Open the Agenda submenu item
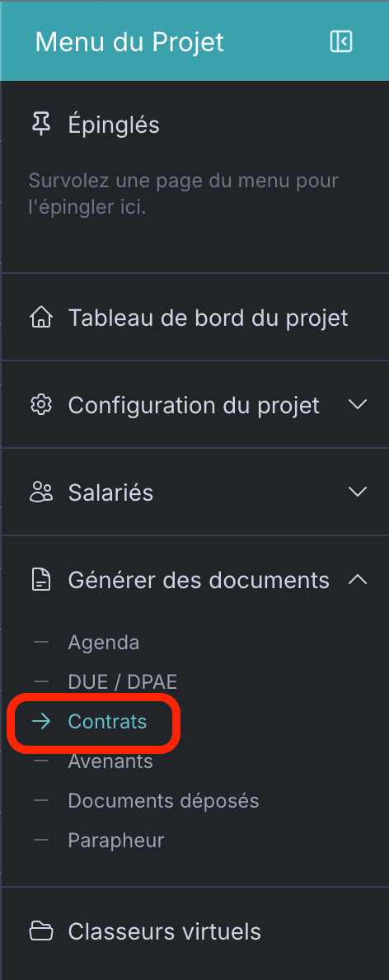This screenshot has width=389, height=980. tap(104, 643)
